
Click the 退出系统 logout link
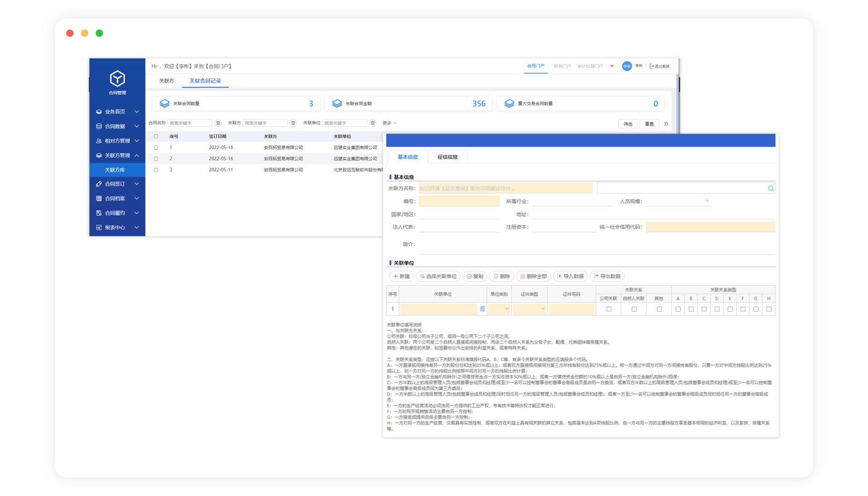659,66
